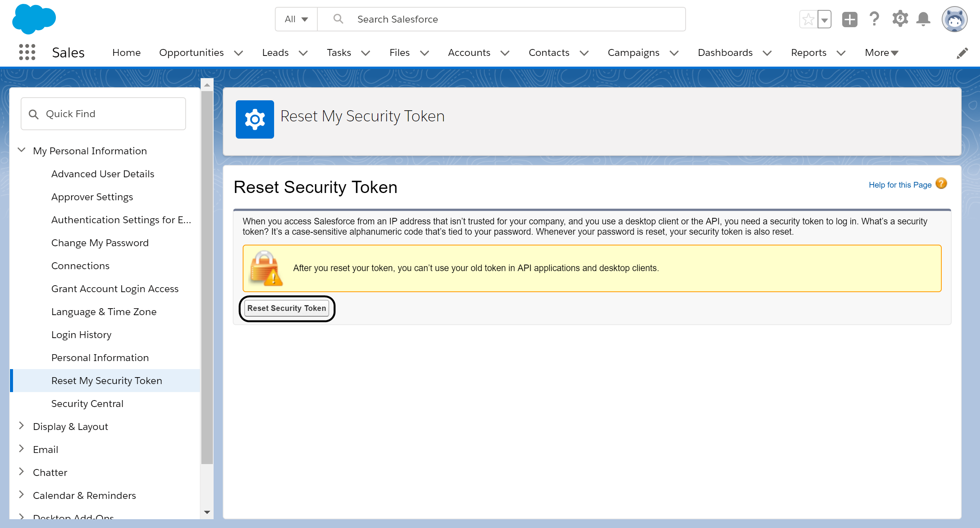Open Security Central

point(87,404)
